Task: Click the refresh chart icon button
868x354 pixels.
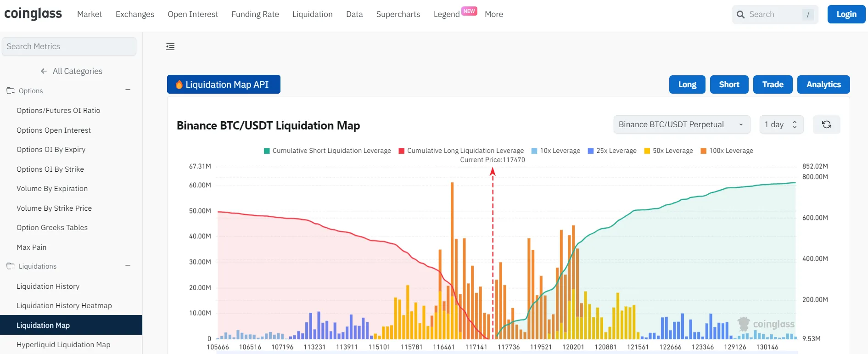Action: pyautogui.click(x=826, y=124)
